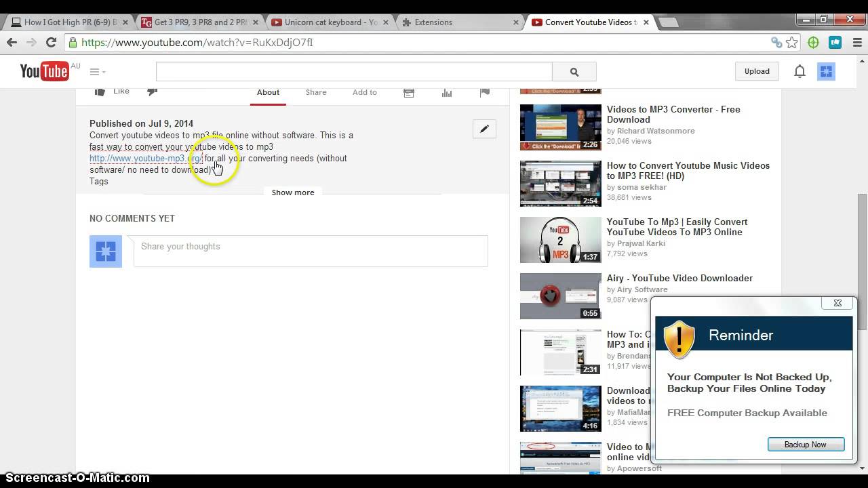
Task: Click the 20,046 views text
Action: tap(629, 141)
